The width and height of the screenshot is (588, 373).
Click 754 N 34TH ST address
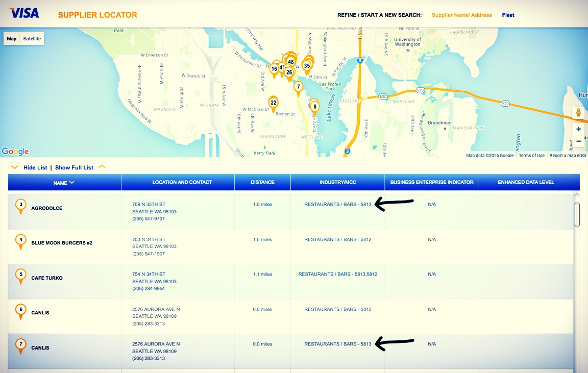pyautogui.click(x=149, y=274)
